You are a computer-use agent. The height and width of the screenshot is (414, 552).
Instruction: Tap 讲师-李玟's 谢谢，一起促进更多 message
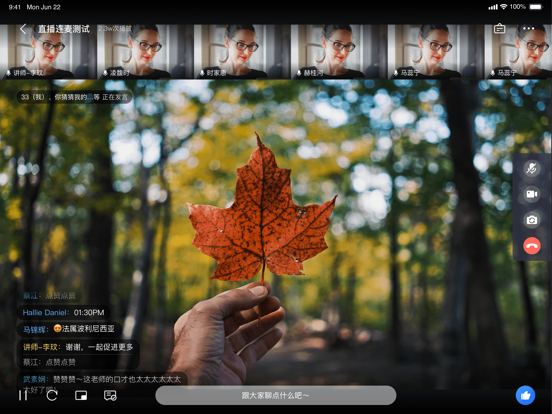coord(78,347)
